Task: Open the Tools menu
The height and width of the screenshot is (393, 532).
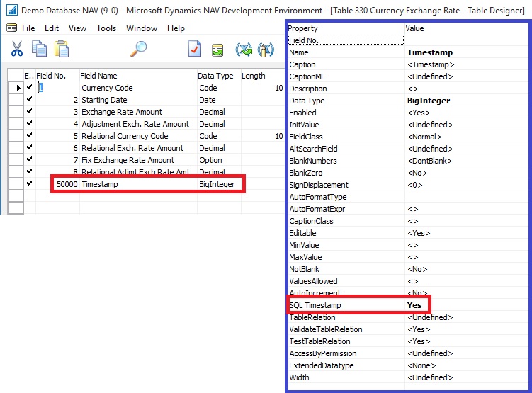Action: 106,28
